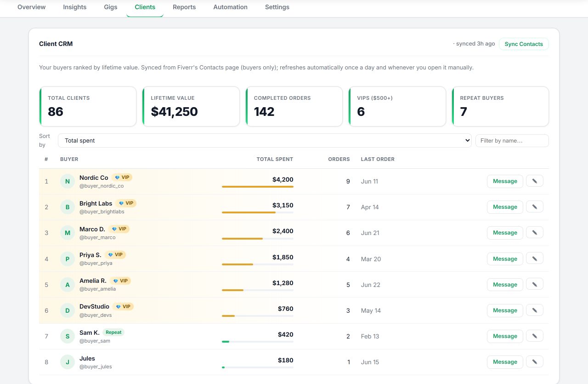Click the TOTAL SPENT column header

pos(275,159)
